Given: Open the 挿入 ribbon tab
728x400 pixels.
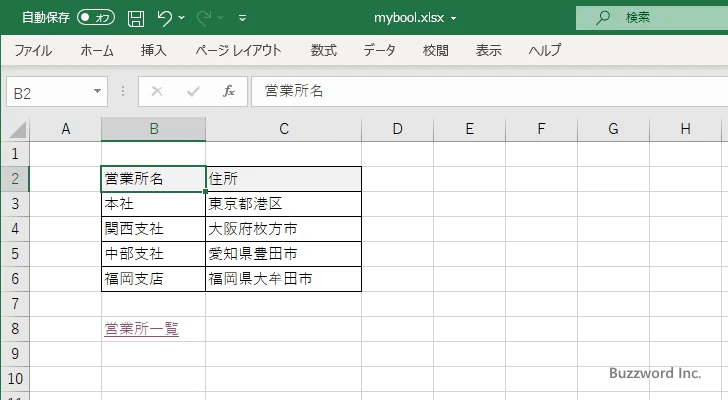Looking at the screenshot, I should (x=153, y=50).
